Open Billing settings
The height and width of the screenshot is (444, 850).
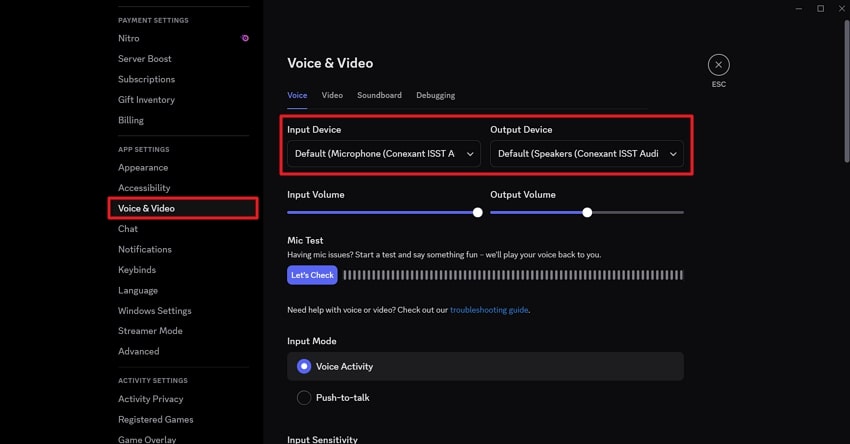(x=131, y=120)
